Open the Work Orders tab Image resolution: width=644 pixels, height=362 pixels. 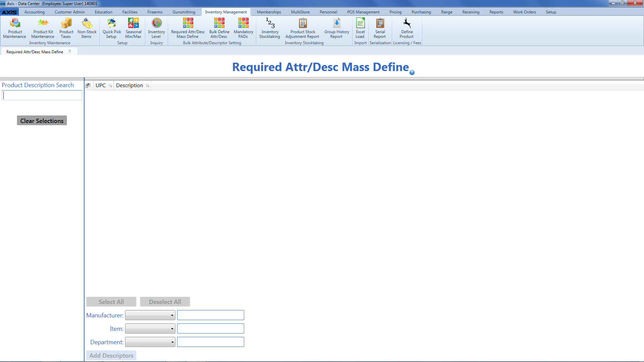(525, 12)
